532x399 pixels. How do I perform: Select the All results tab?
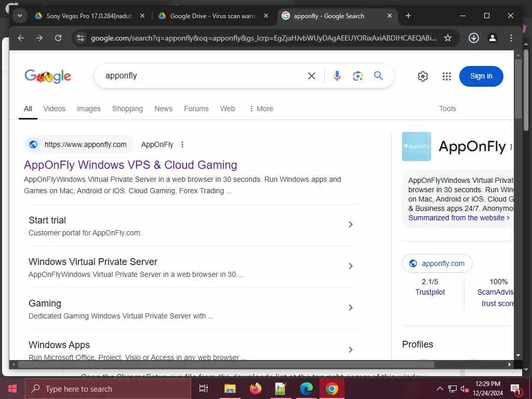pos(28,109)
